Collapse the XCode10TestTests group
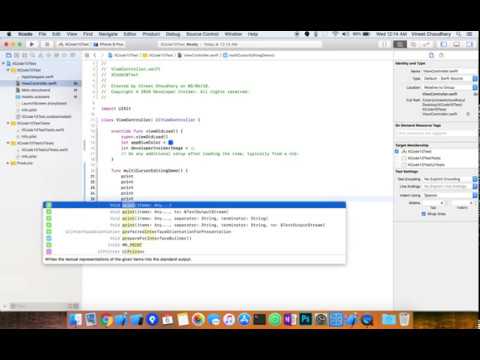Viewport: 480px width, 360px height. coord(8,123)
